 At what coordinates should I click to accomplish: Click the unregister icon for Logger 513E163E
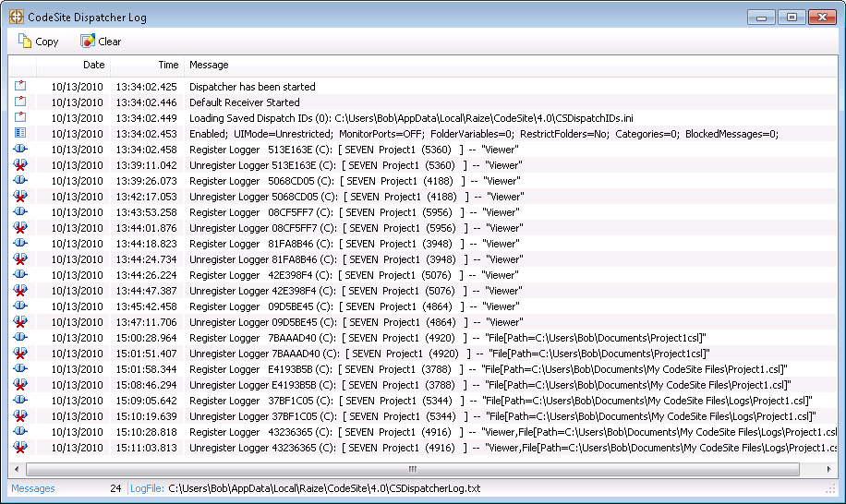point(20,164)
